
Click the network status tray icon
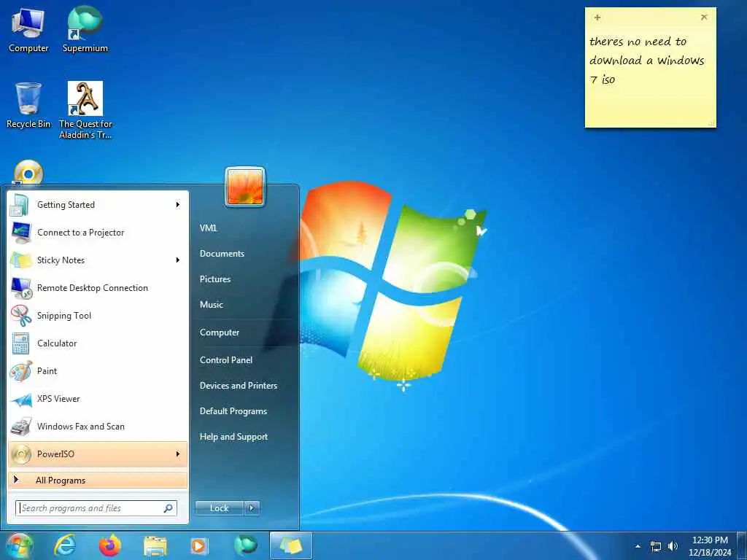click(x=656, y=547)
